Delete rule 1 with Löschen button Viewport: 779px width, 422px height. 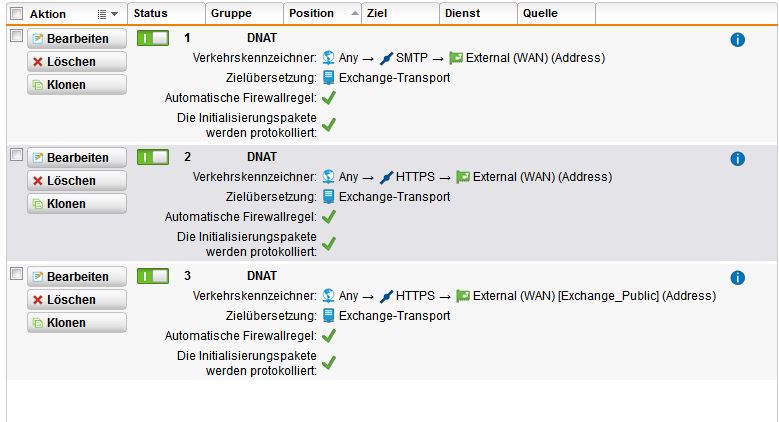point(77,62)
